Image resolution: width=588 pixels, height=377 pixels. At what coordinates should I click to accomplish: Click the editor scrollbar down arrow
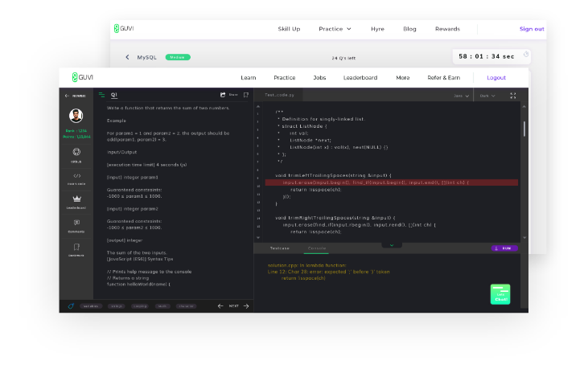point(524,238)
